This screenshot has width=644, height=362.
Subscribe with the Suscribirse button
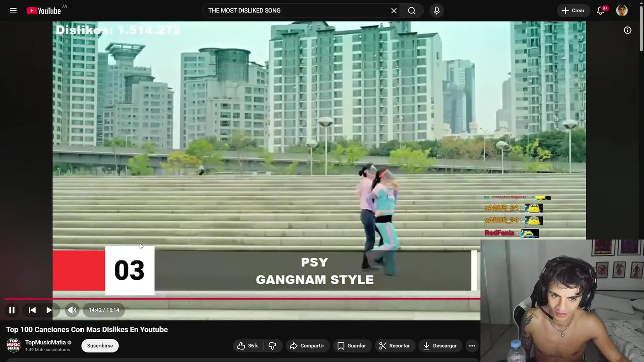(x=100, y=346)
